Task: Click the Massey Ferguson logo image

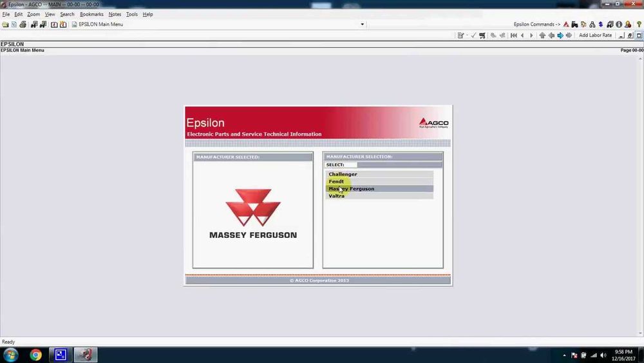Action: [253, 213]
